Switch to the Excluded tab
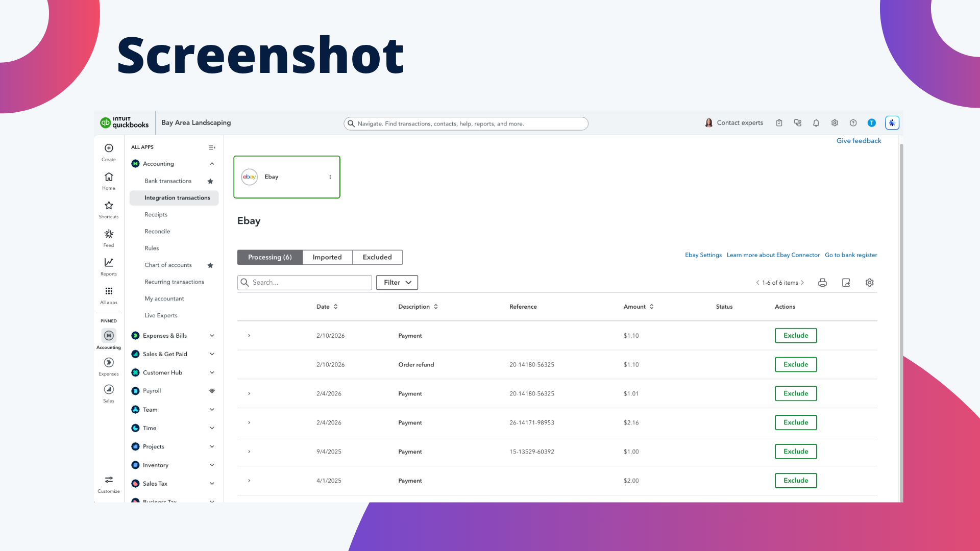Viewport: 980px width, 551px height. (377, 257)
